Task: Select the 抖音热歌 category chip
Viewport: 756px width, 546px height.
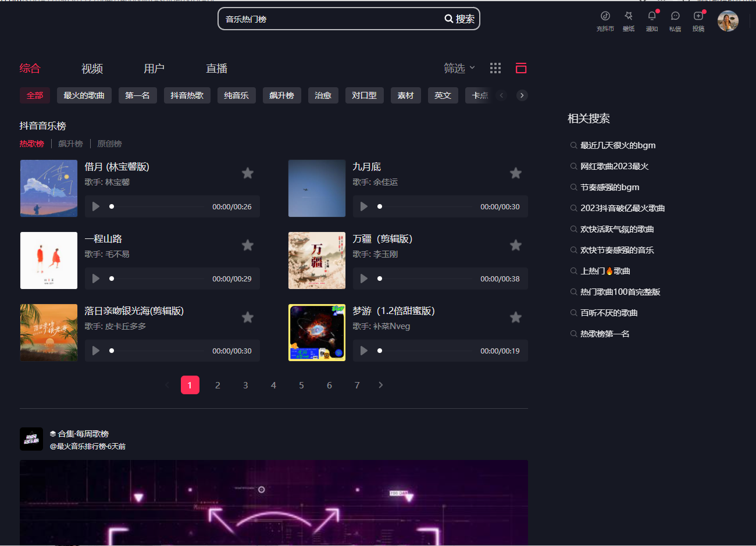Action: coord(187,95)
